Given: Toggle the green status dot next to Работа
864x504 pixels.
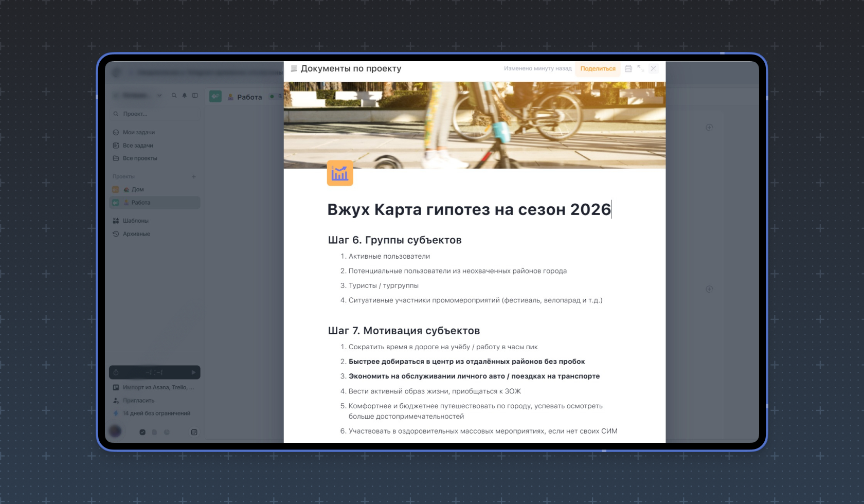Looking at the screenshot, I should (272, 97).
